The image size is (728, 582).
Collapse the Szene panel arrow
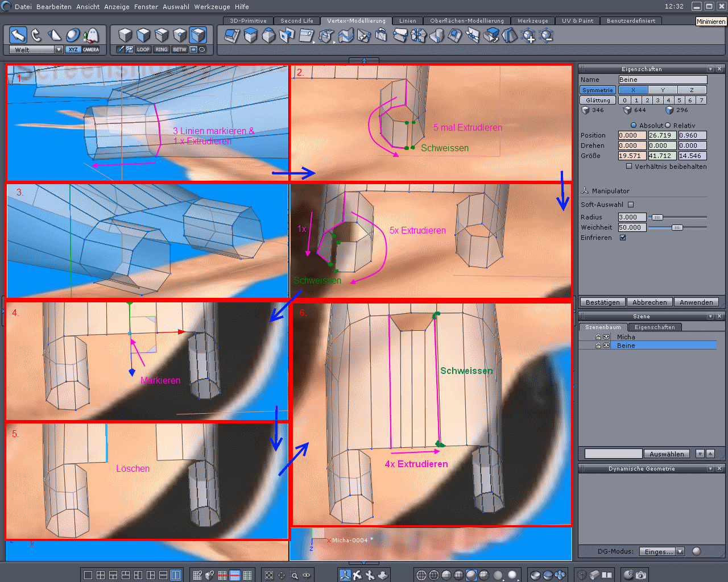point(710,317)
